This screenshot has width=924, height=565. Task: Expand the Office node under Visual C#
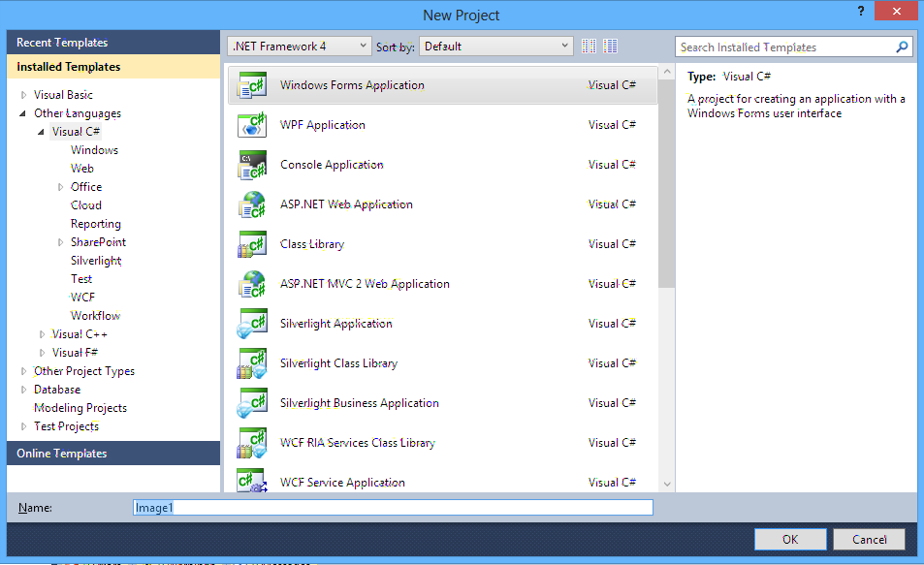pyautogui.click(x=59, y=186)
